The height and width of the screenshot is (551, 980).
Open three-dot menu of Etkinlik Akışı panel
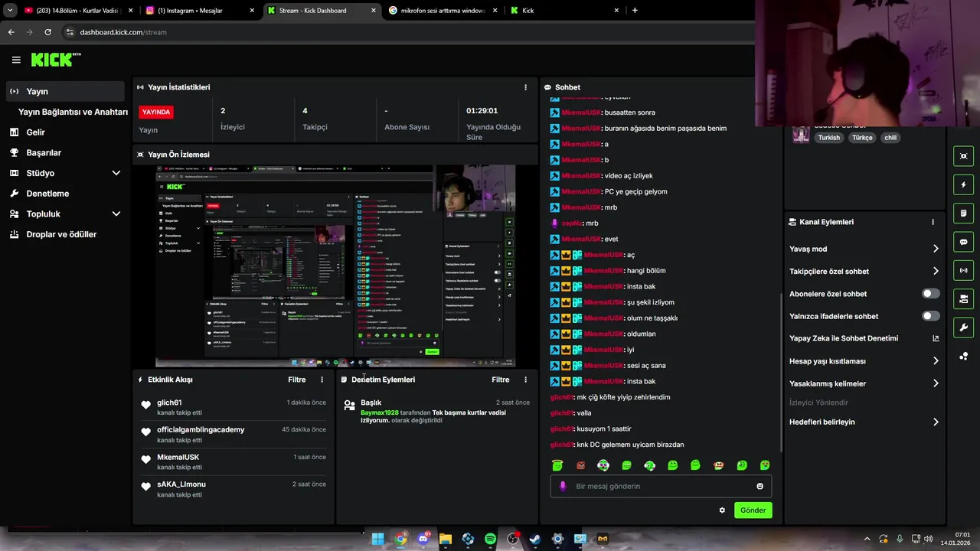point(322,380)
